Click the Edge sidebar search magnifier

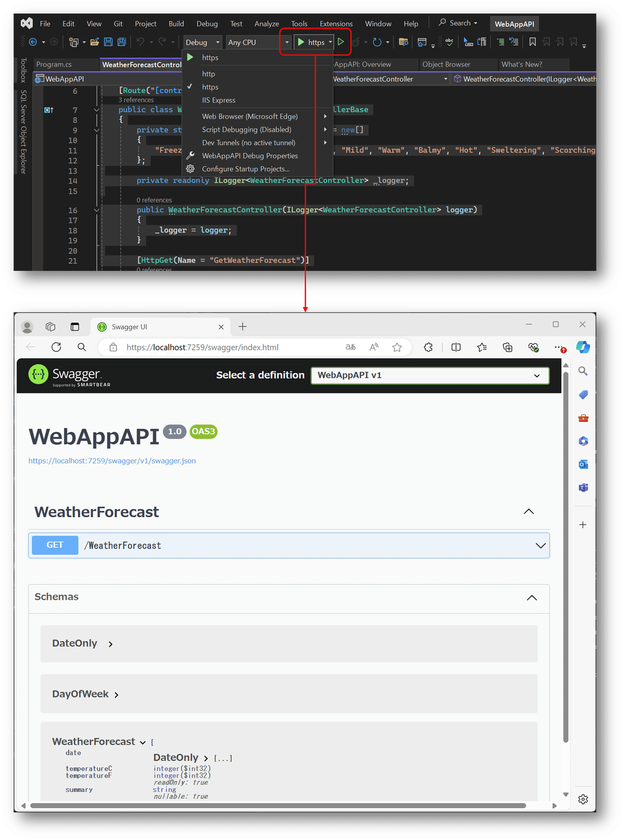583,371
